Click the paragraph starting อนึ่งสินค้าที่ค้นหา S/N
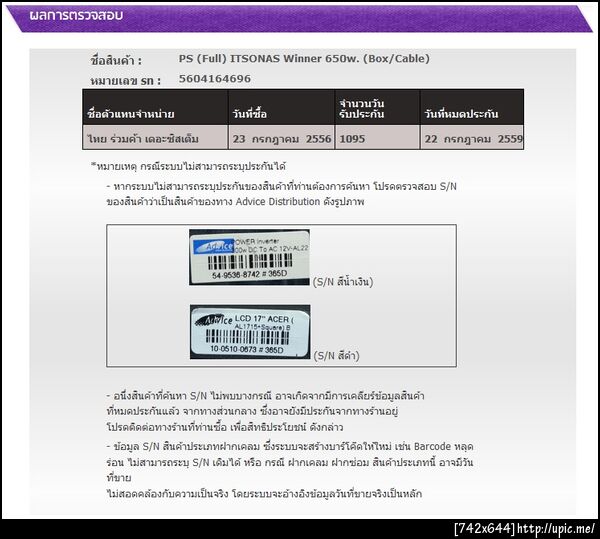This screenshot has width=600, height=539. click(265, 411)
